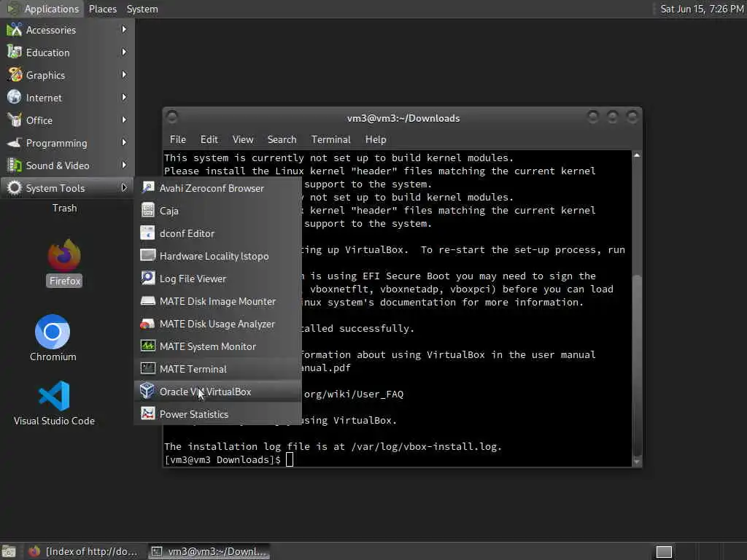This screenshot has width=747, height=560.
Task: Click the terminal vertical scrollbar thumb
Action: 636,366
